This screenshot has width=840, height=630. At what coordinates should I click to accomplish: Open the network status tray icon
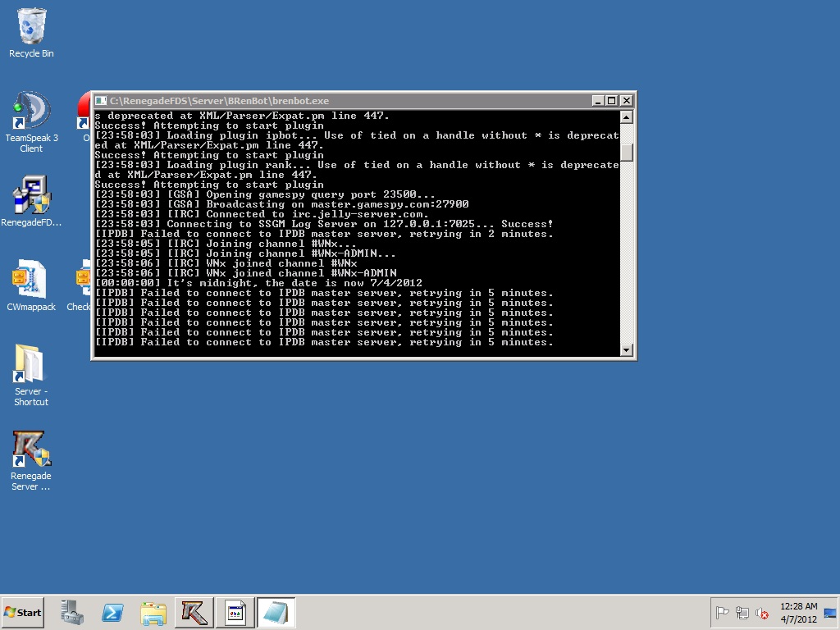(x=742, y=613)
